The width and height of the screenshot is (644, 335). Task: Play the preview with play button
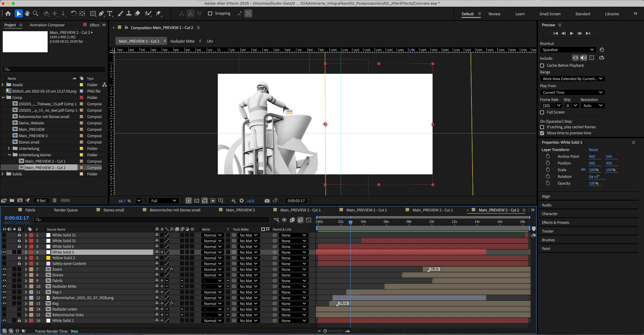571,33
